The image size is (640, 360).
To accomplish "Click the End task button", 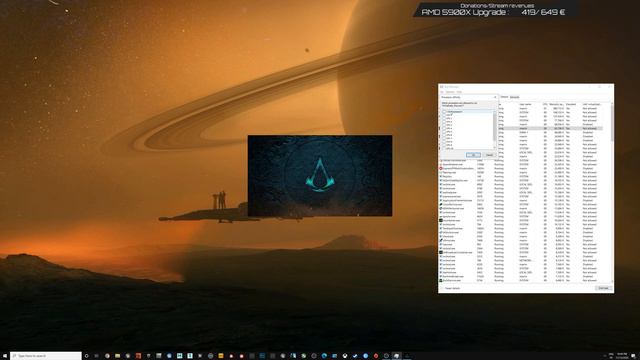I will (x=603, y=288).
